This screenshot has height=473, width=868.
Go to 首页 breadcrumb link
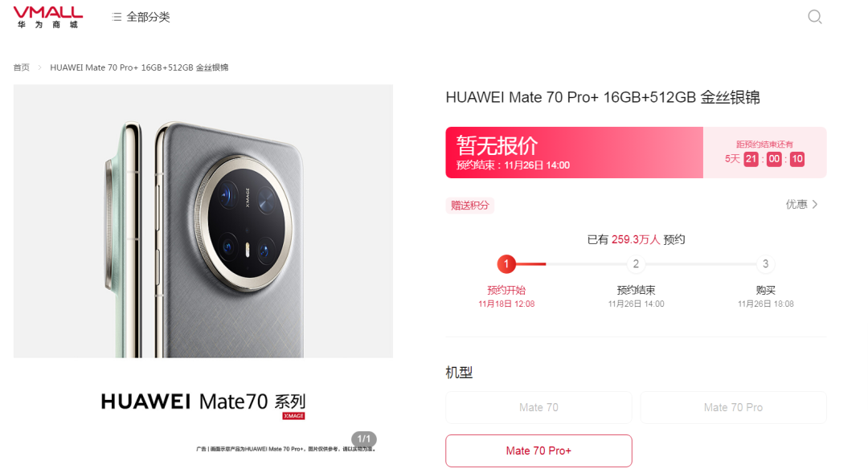[x=22, y=67]
